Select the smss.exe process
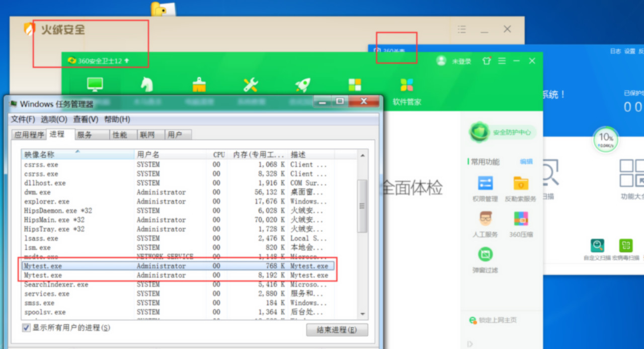 pyautogui.click(x=179, y=303)
